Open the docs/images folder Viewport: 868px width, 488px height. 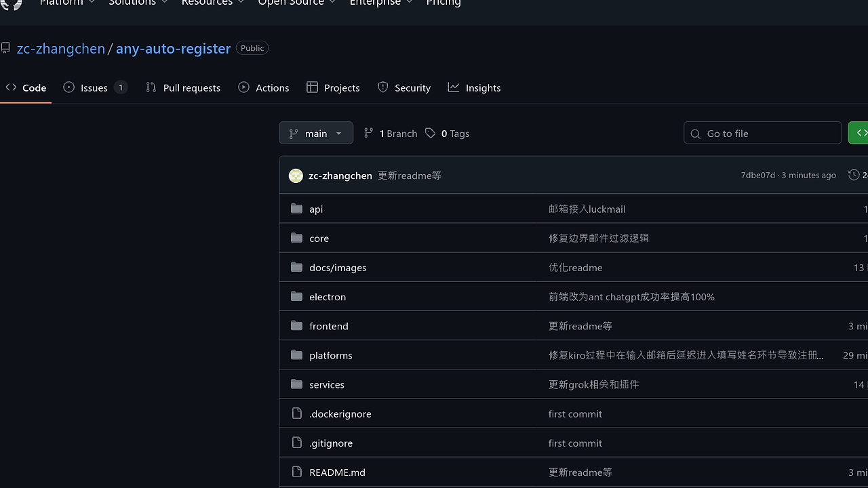pos(338,268)
